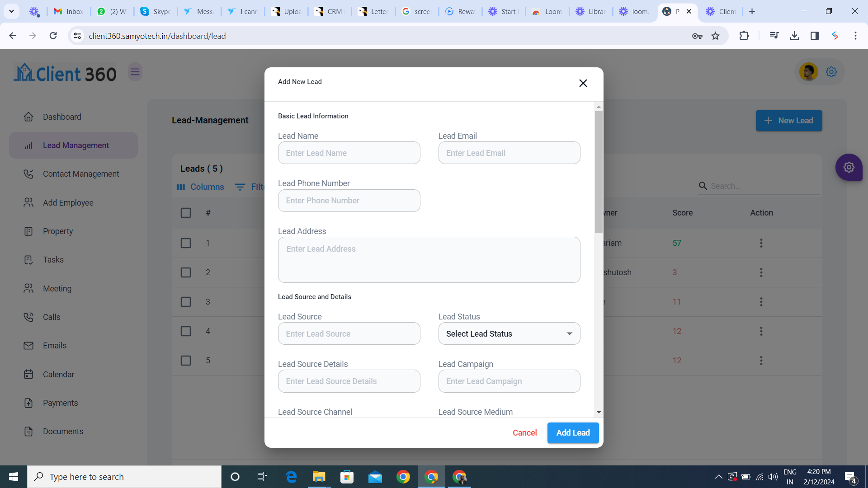This screenshot has width=868, height=488.
Task: Open the three-dot action menu on the first lead
Action: 761,243
